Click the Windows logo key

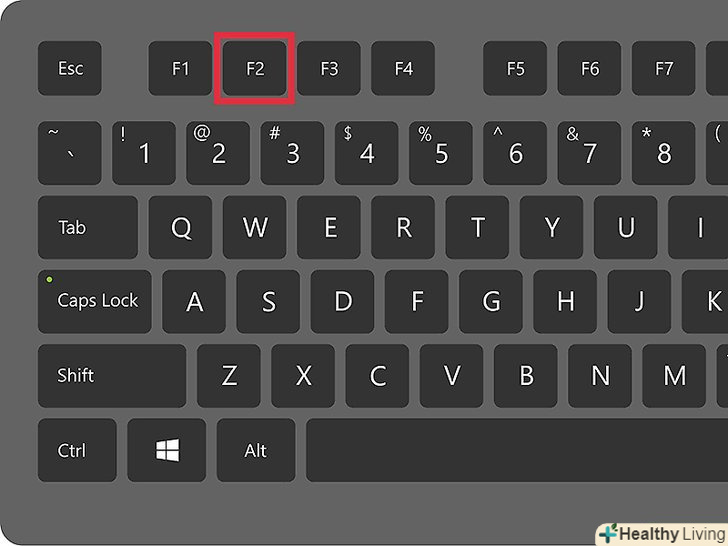(x=167, y=450)
